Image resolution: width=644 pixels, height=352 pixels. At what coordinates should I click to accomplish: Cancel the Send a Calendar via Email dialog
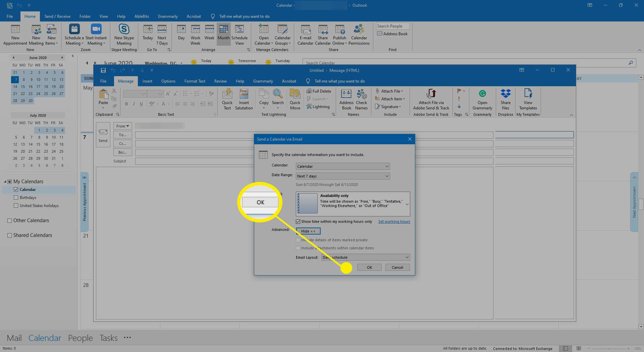coord(397,267)
